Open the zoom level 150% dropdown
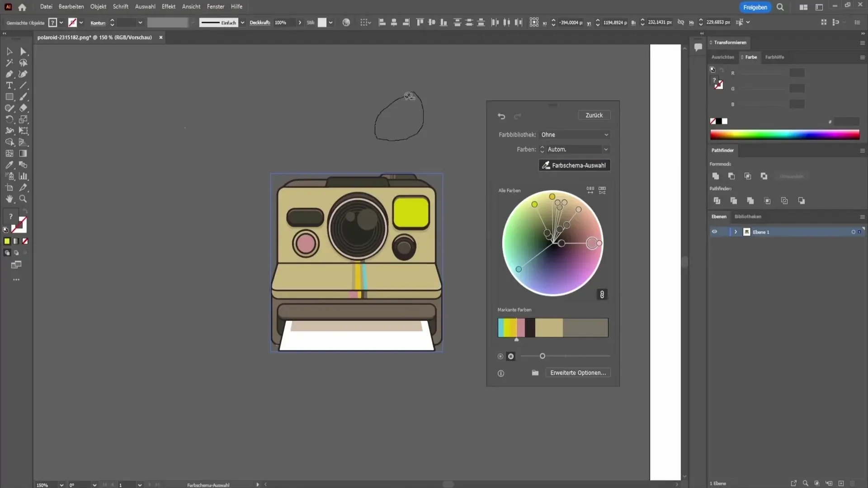This screenshot has width=868, height=488. (x=61, y=485)
